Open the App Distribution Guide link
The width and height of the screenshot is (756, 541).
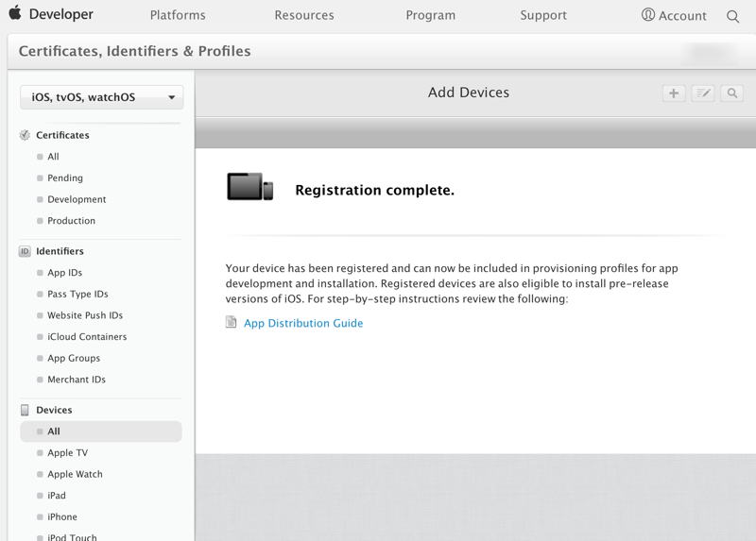point(302,323)
